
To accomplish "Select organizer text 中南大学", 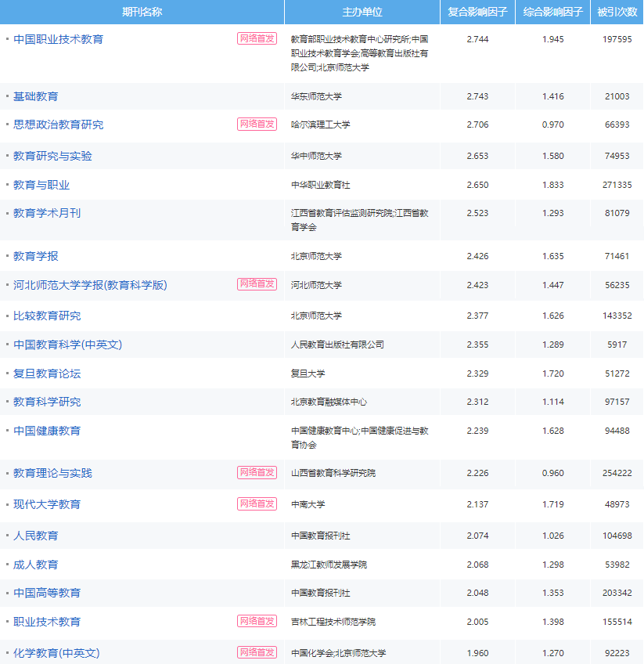I will (x=308, y=504).
